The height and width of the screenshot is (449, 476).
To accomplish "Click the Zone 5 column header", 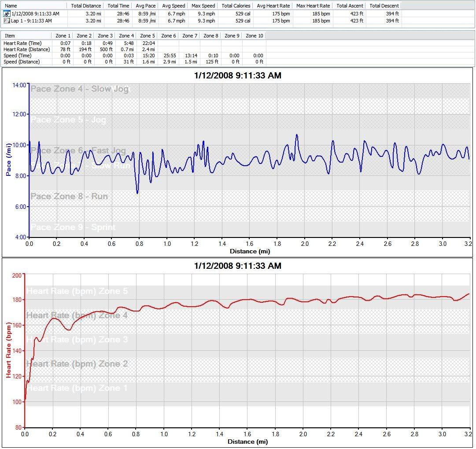I will [148, 36].
